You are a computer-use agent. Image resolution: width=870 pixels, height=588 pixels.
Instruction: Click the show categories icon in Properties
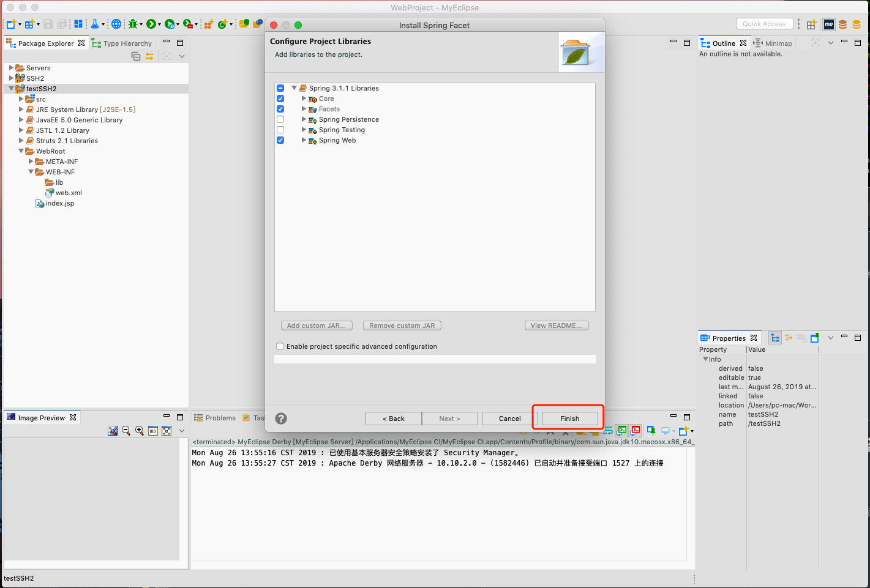click(775, 338)
